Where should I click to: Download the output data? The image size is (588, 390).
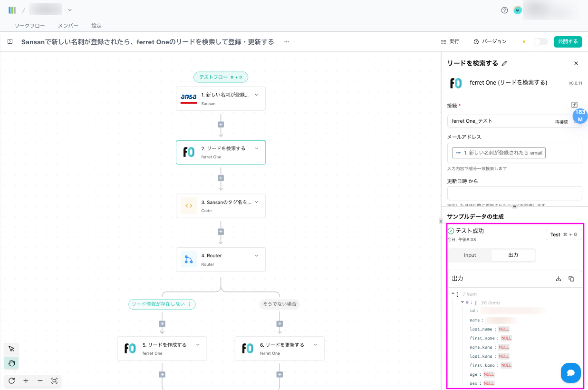click(x=559, y=279)
